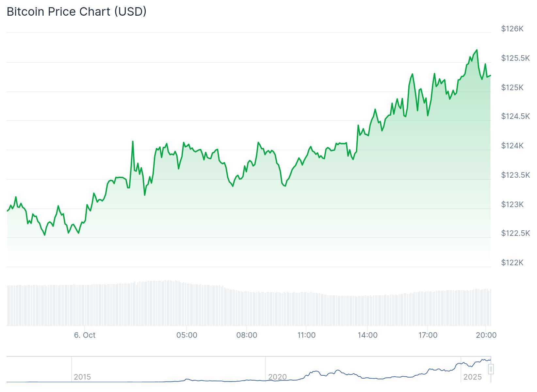
Task: Click the lowest dip of the price line
Action: [45, 235]
